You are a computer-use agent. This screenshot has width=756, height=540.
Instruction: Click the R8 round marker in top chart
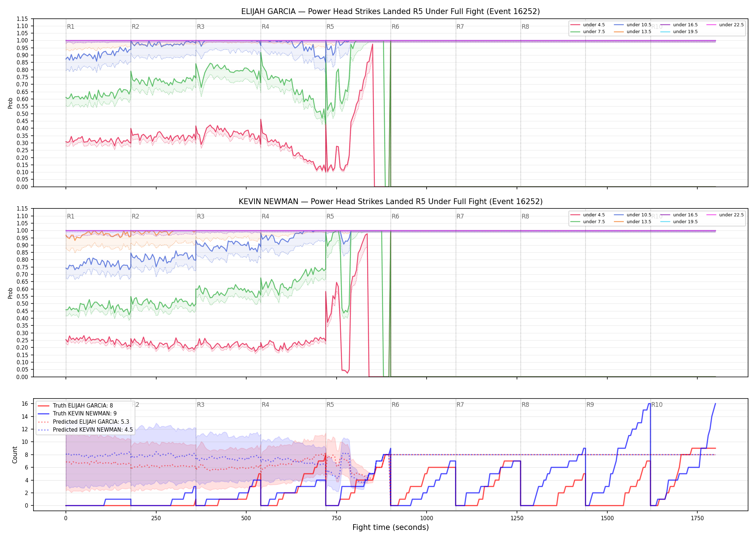click(525, 27)
